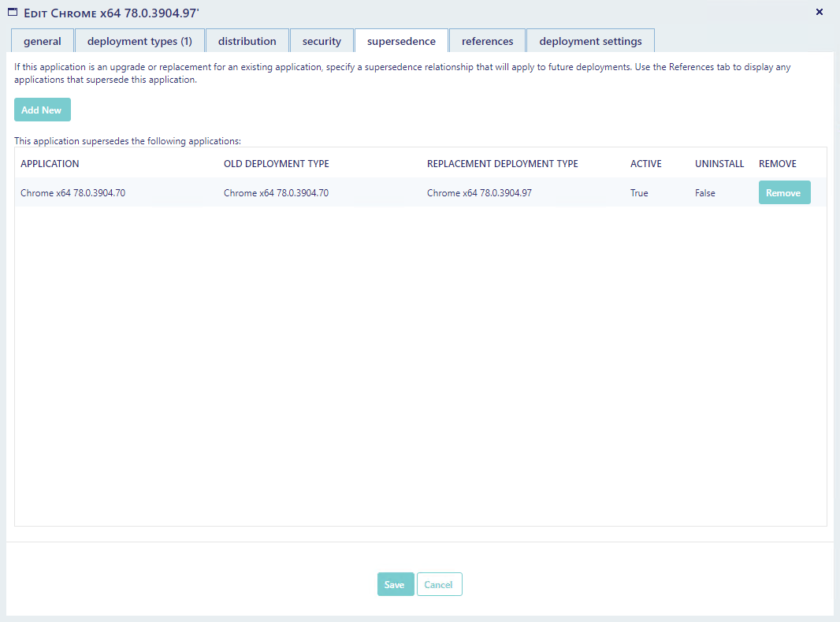The width and height of the screenshot is (840, 622).
Task: Click the window icon beside Edit Chrome title
Action: [13, 12]
